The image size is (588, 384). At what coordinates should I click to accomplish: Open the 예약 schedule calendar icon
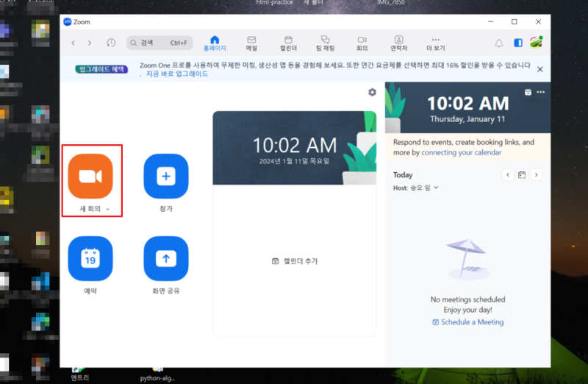90,259
